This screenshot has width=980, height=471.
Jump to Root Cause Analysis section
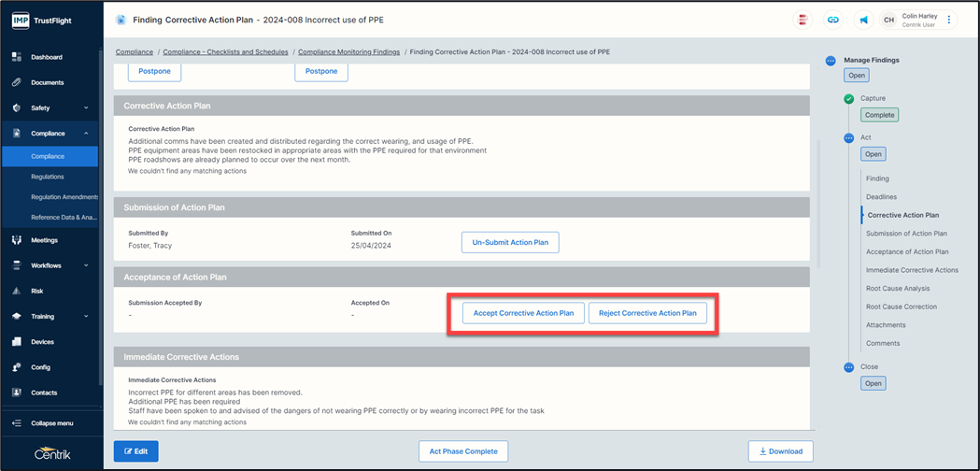tap(898, 289)
